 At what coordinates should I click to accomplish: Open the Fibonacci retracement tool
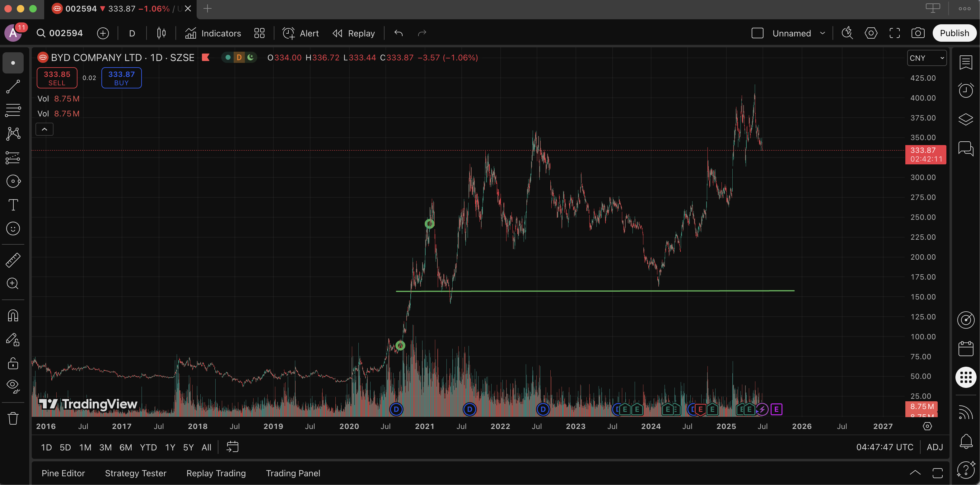click(13, 111)
